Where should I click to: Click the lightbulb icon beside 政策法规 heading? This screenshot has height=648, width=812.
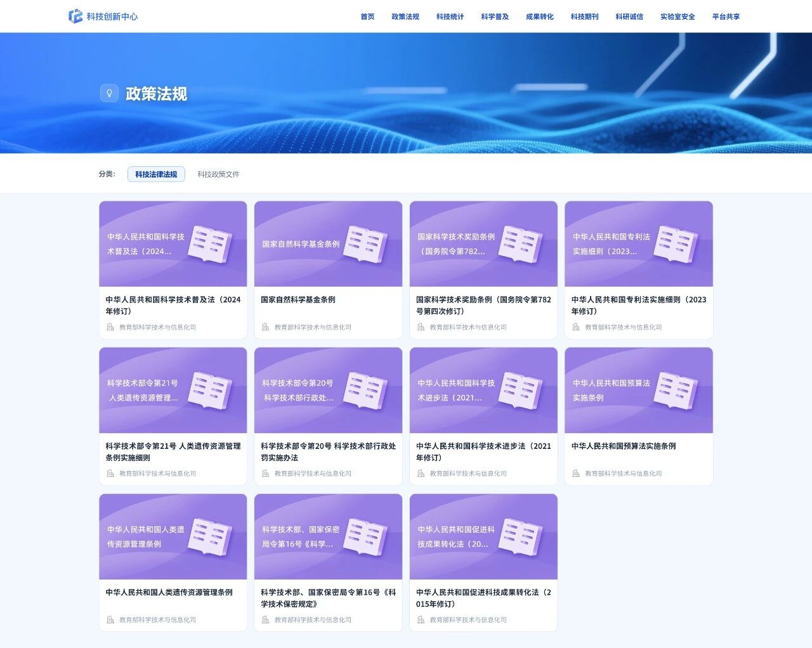tap(109, 93)
